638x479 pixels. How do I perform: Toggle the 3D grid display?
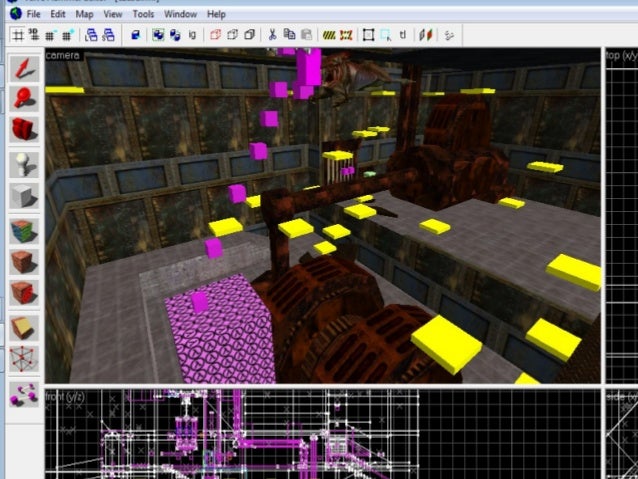coord(34,35)
